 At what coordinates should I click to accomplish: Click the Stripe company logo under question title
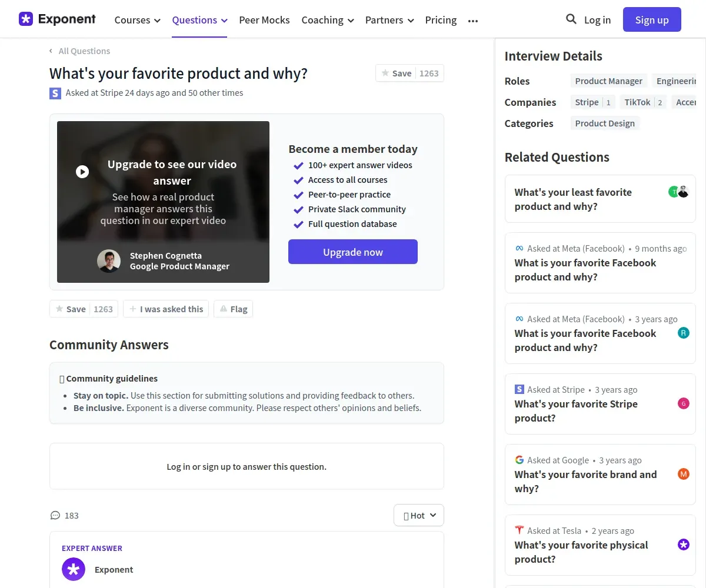point(55,93)
